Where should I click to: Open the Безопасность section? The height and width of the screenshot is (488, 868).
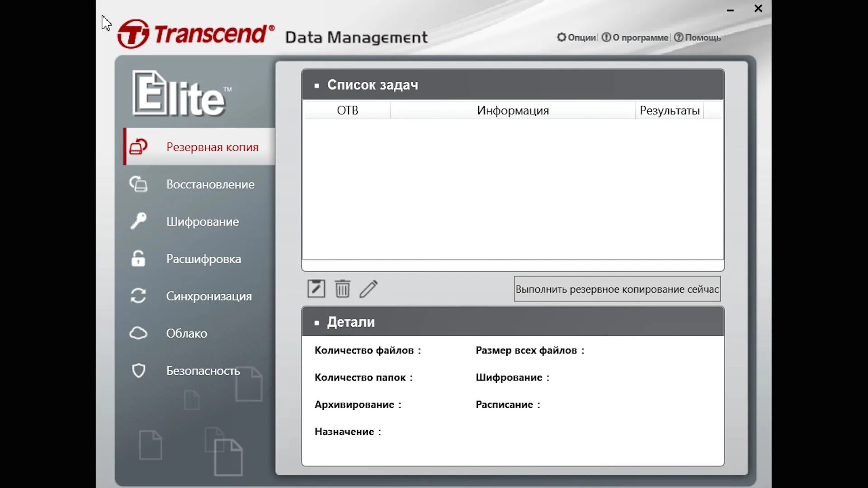coord(199,371)
